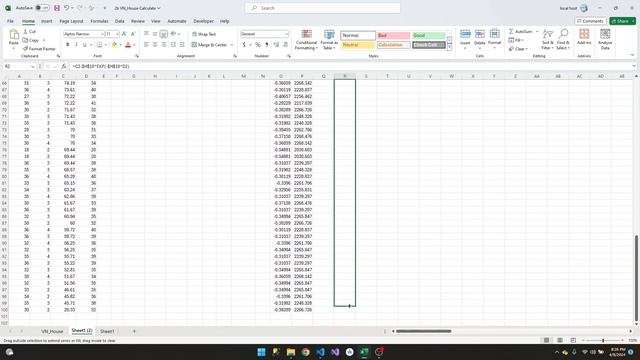The height and width of the screenshot is (360, 640).
Task: Switch to Page Layout view in status bar
Action: coord(560,340)
